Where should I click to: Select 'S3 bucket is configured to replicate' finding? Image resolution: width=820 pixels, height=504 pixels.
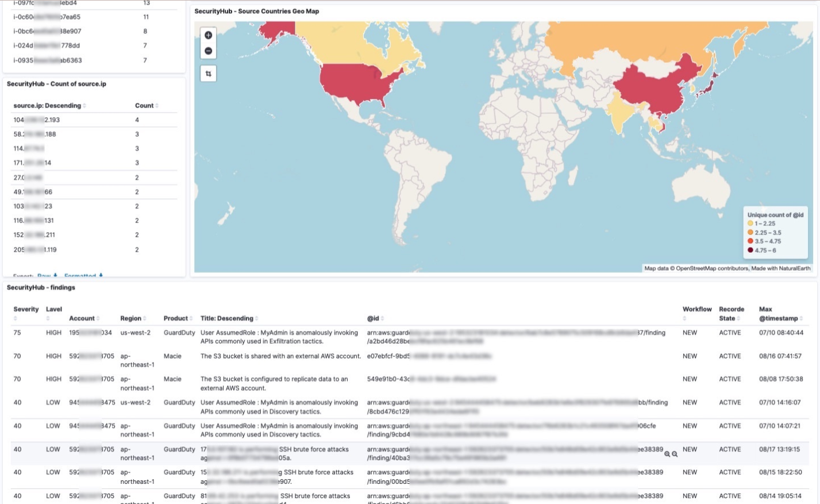[274, 383]
